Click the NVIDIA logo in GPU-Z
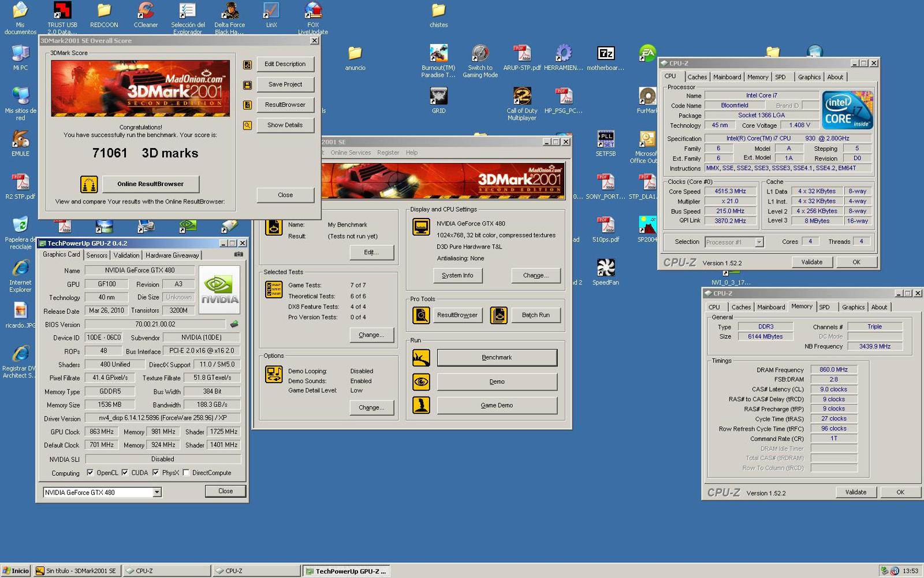Image resolution: width=924 pixels, height=578 pixels. pyautogui.click(x=219, y=290)
